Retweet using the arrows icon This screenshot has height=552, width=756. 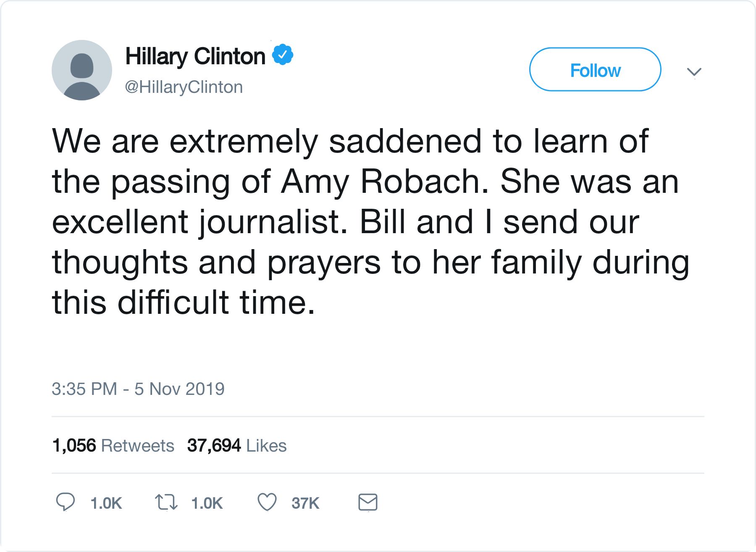(166, 502)
